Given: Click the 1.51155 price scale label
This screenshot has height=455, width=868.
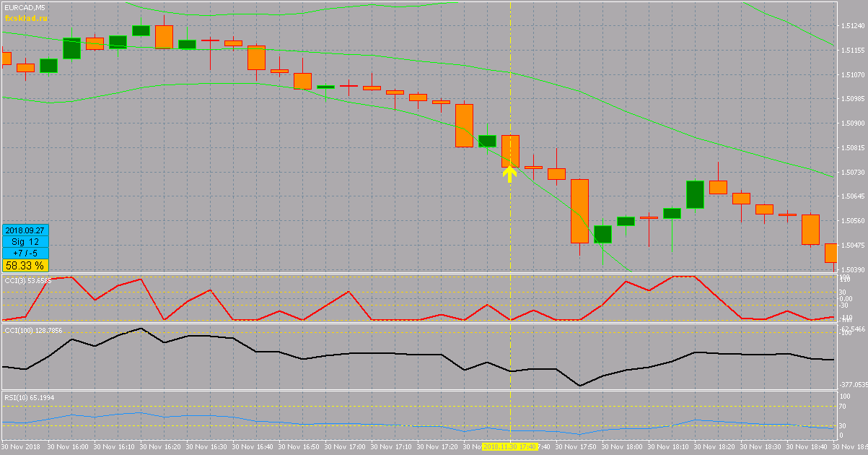Looking at the screenshot, I should tap(852, 51).
